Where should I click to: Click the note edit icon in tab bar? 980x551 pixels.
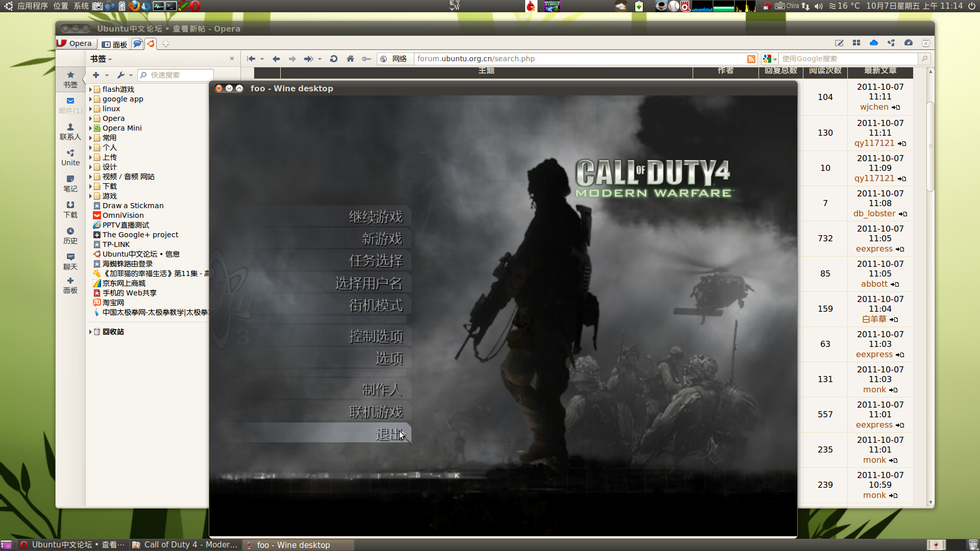pyautogui.click(x=839, y=43)
